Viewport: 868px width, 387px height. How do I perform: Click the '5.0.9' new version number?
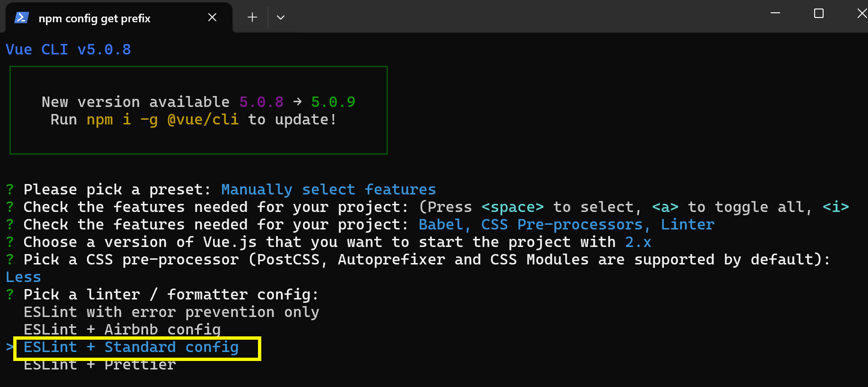tap(333, 102)
